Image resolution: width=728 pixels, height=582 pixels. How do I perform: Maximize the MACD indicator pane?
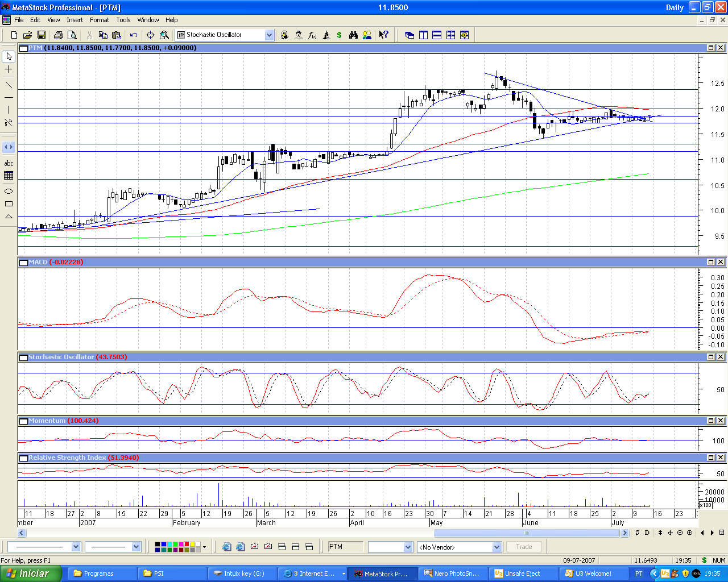pyautogui.click(x=711, y=262)
